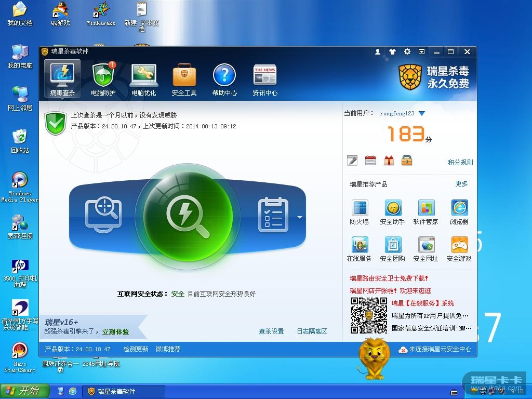Click product version text 24.00.18.47 in status bar
Viewport: 532px width, 399px height.
click(78, 349)
